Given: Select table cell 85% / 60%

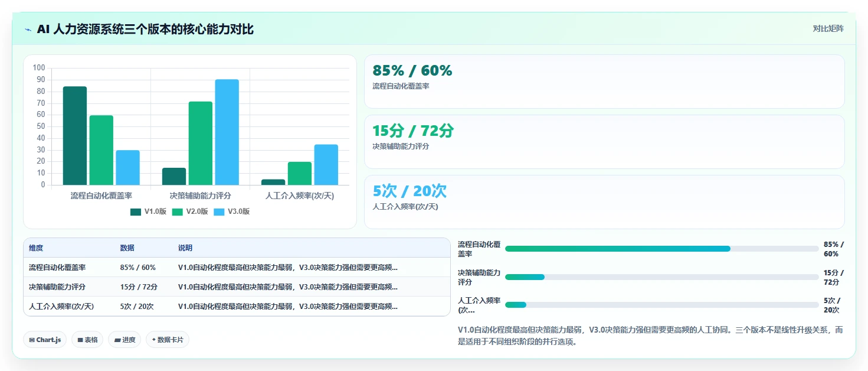Looking at the screenshot, I should point(138,268).
